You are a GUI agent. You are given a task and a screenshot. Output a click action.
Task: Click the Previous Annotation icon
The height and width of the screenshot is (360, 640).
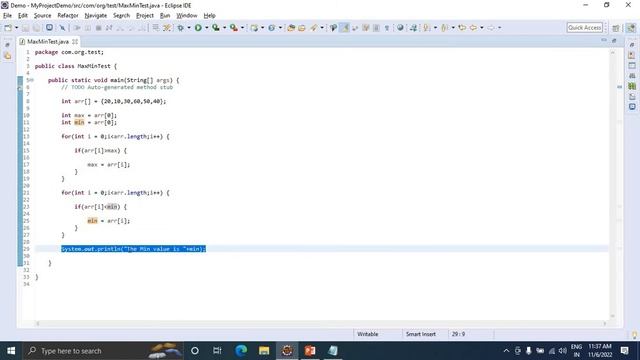(444, 28)
